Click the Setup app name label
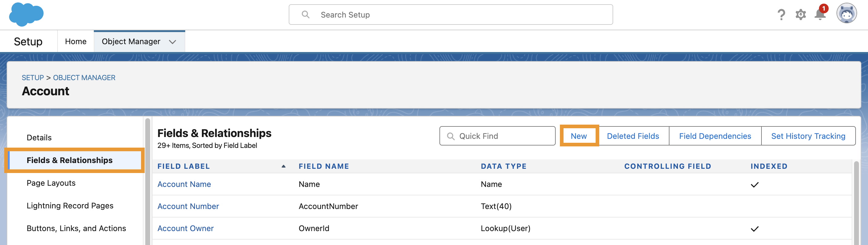This screenshot has height=245, width=868. point(28,41)
